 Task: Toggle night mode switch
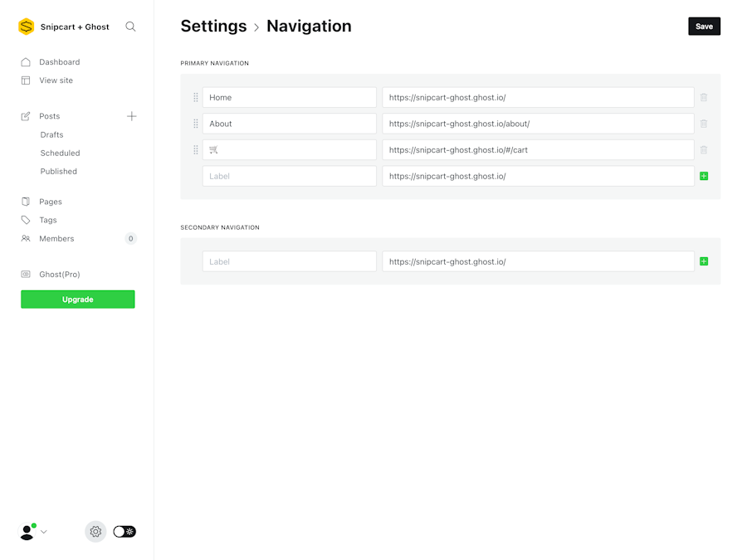click(124, 532)
